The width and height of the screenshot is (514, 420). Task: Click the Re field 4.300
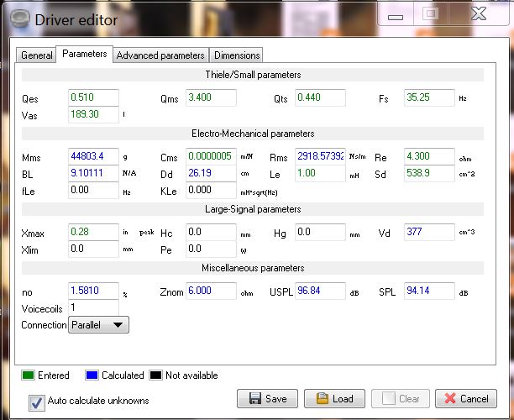coord(429,156)
